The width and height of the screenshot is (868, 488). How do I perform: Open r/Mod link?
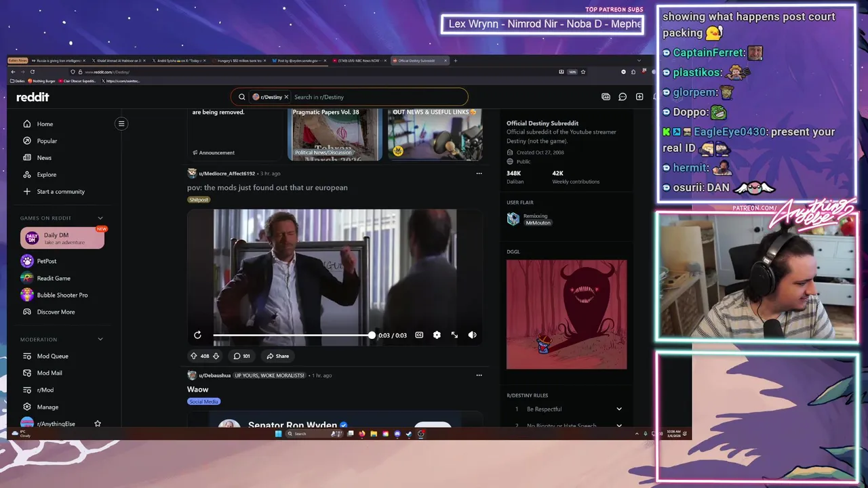[45, 390]
